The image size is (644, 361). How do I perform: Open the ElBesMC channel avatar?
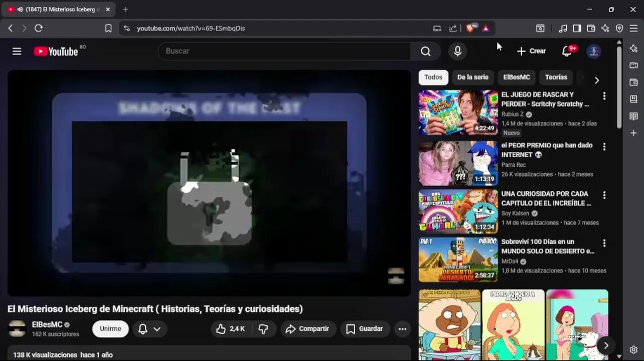click(x=17, y=329)
